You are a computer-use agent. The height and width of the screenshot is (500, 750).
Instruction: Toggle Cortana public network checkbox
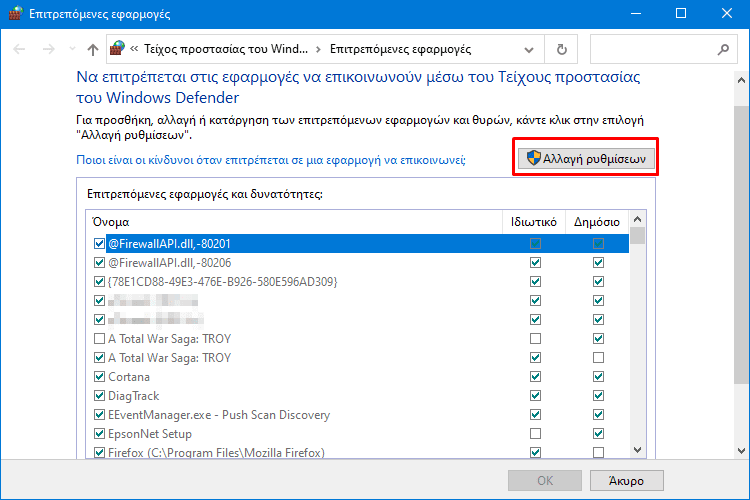click(598, 377)
